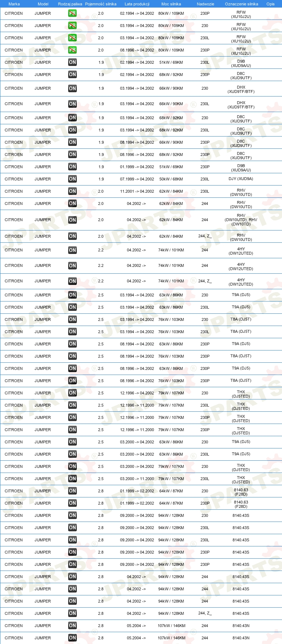Image resolution: width=282 pixels, height=644 pixels.
Task: Click 'JUMPER' in the 11.2001 RHV row
Action: (43, 191)
